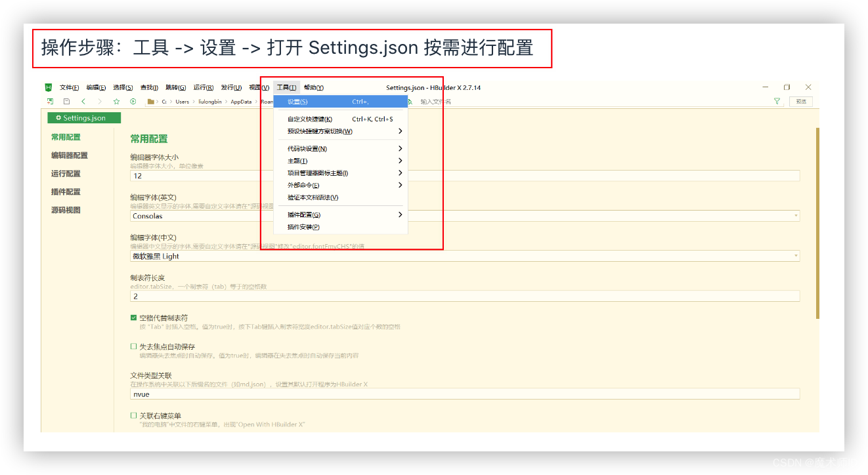Click the 文件类型关联 nvue input field
Image resolution: width=868 pixels, height=475 pixels.
tap(465, 394)
